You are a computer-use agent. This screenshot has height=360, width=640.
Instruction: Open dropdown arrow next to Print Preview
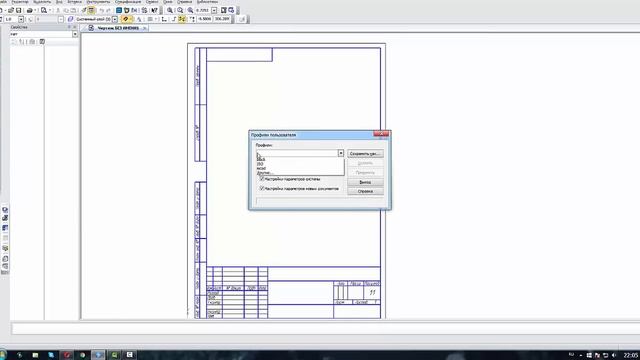pyautogui.click(x=50, y=10)
